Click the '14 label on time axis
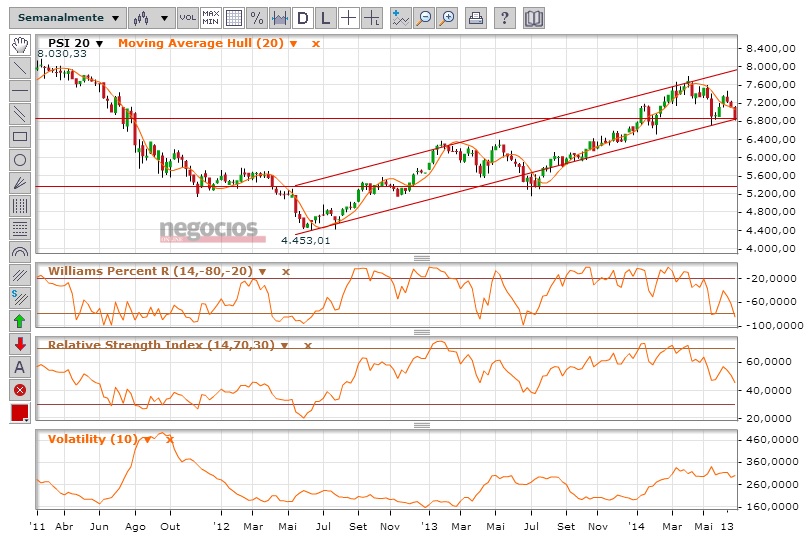 coord(636,527)
